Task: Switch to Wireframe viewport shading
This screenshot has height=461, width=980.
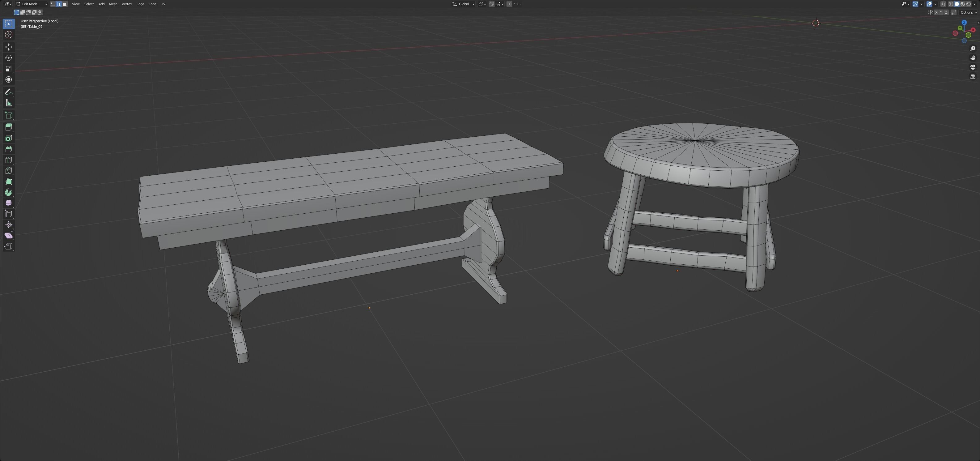Action: pyautogui.click(x=951, y=4)
